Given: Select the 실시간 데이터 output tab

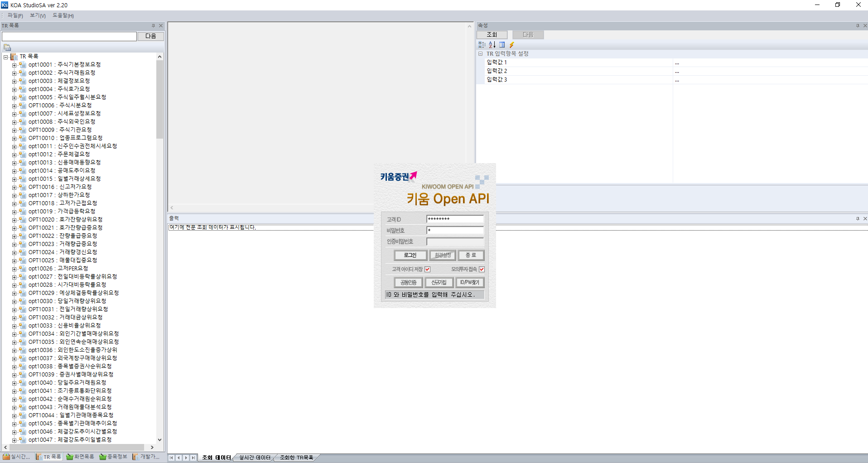Looking at the screenshot, I should [255, 458].
